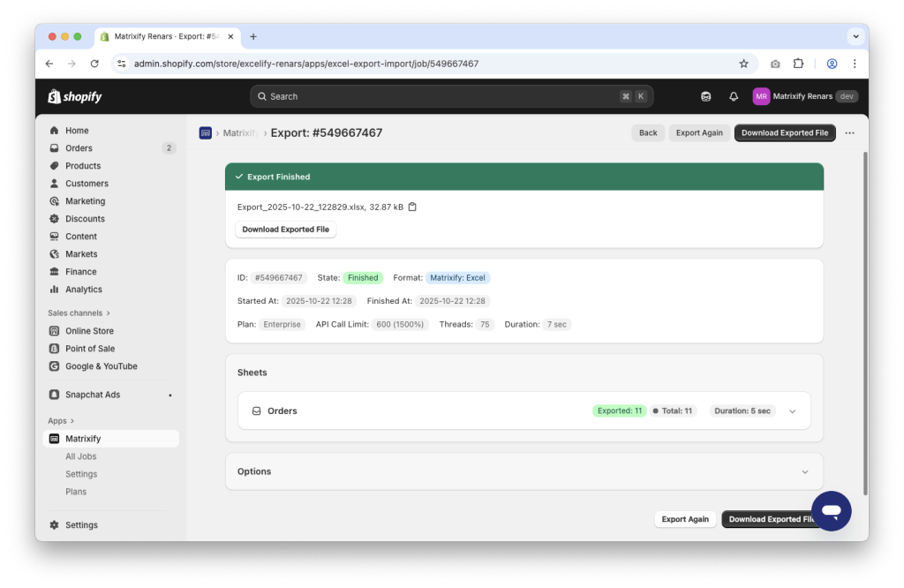Open All Jobs under Matrixify

pos(81,456)
